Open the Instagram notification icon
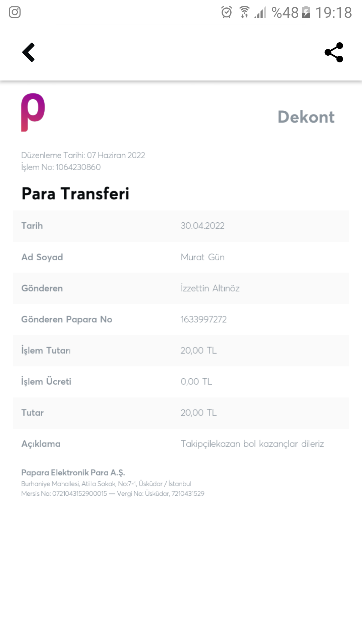This screenshot has height=644, width=362. click(x=15, y=12)
